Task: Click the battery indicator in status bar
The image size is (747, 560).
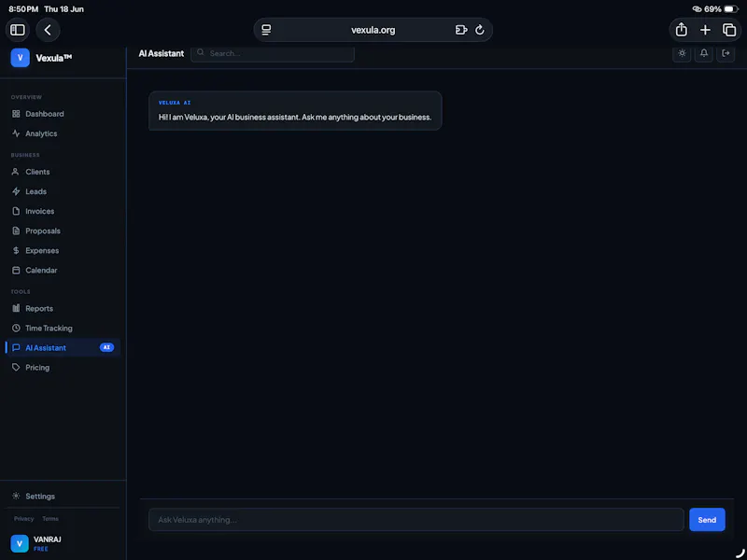Action: pyautogui.click(x=731, y=9)
